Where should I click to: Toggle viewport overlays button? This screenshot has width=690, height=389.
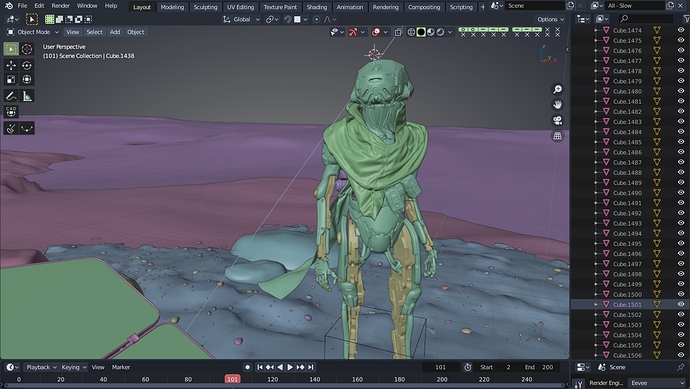[x=375, y=32]
